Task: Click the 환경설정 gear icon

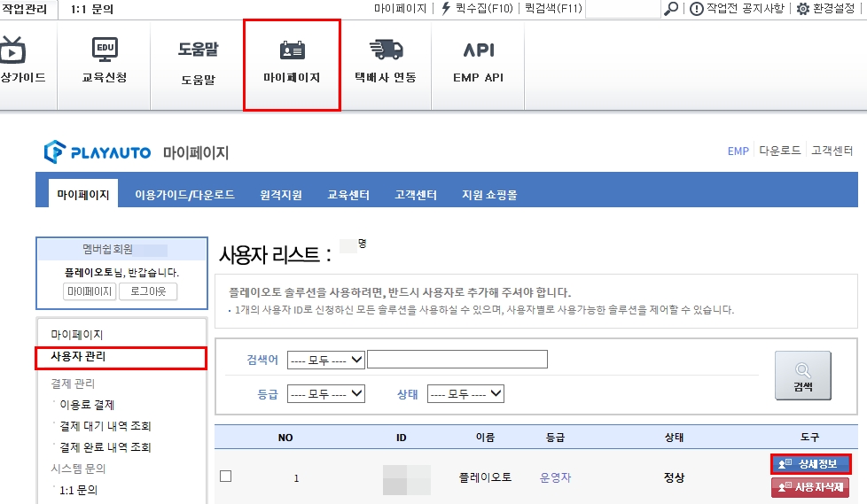Action: tap(803, 9)
